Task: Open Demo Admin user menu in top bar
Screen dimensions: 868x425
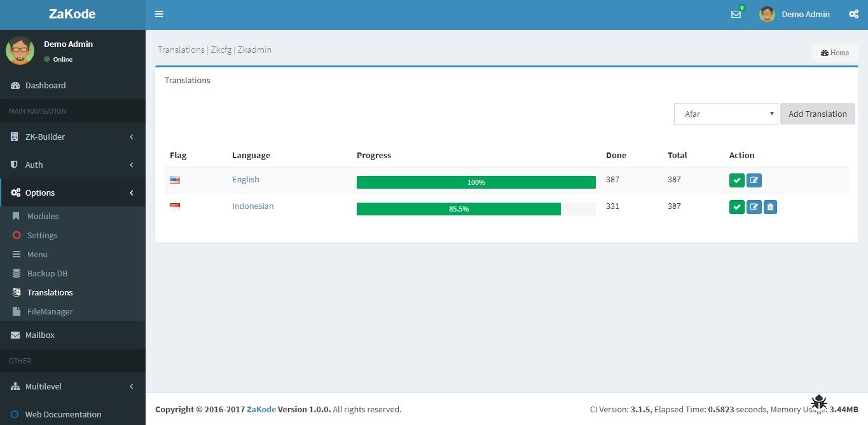Action: point(795,14)
